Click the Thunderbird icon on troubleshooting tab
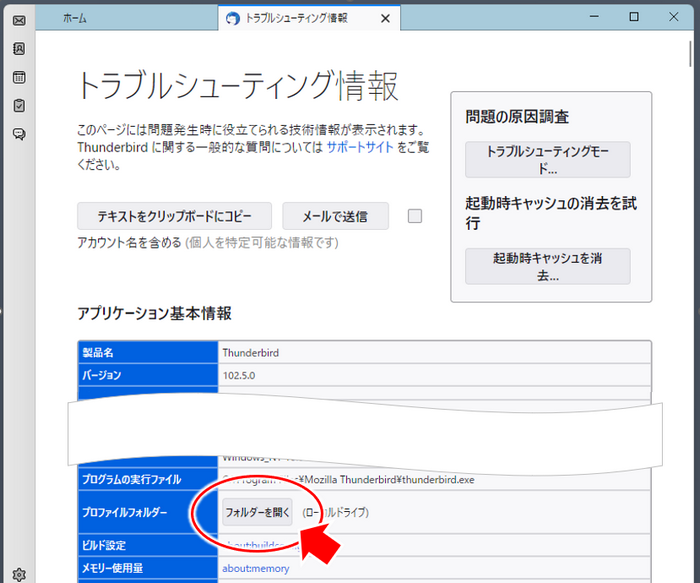700x583 pixels. 232,18
